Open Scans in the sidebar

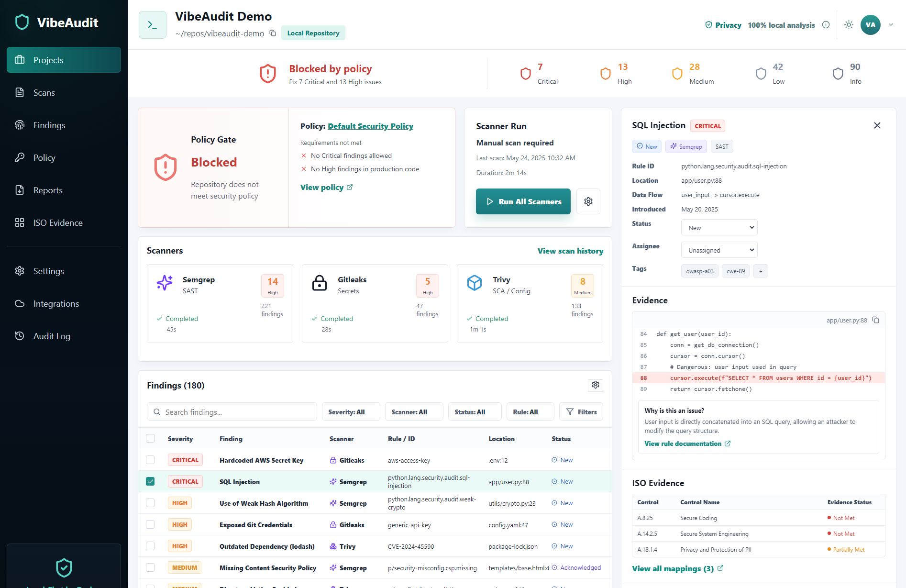64,92
